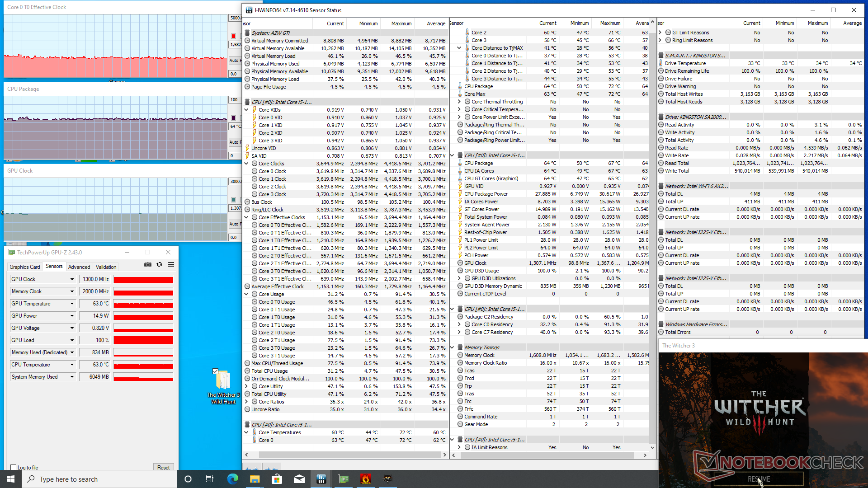Expand the Core Ratios group
The width and height of the screenshot is (868, 488).
[x=247, y=402]
